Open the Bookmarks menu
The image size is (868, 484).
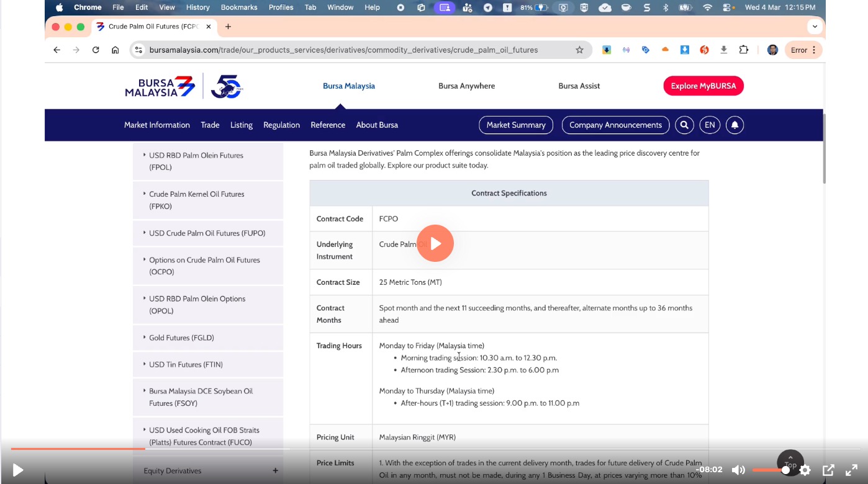pyautogui.click(x=239, y=7)
